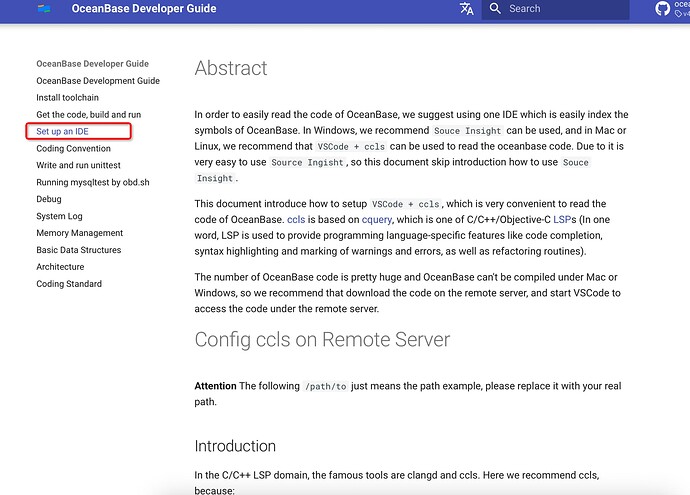The width and height of the screenshot is (690, 495).
Task: Open Memory Management page
Action: coord(80,233)
